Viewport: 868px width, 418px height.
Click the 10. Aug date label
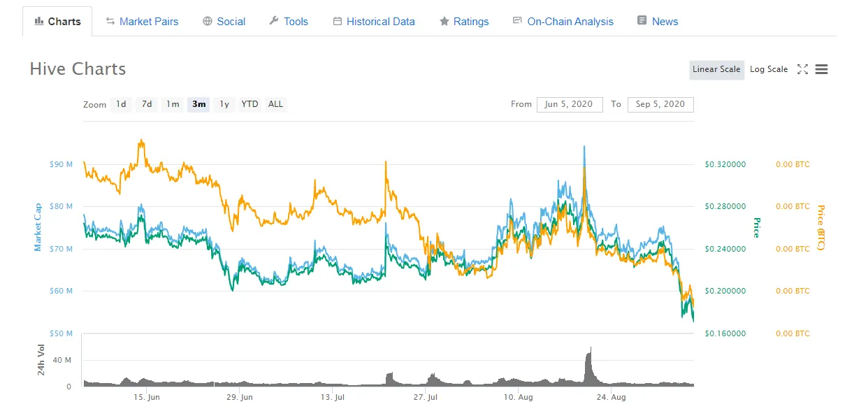pyautogui.click(x=518, y=397)
